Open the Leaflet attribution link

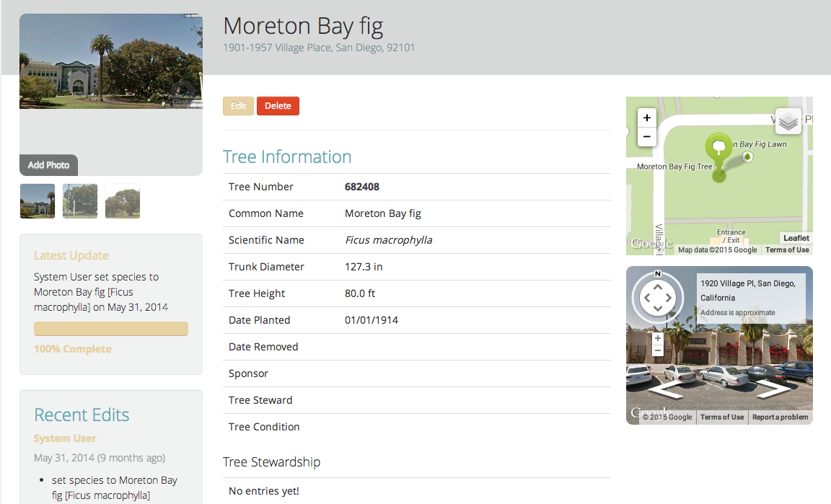click(796, 238)
